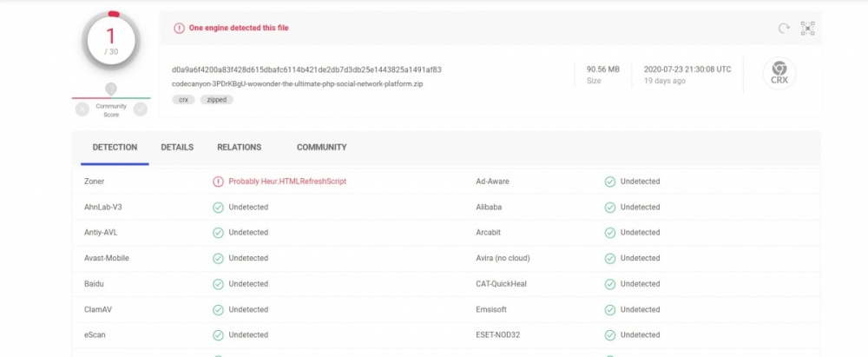Viewport: 868px width, 357px height.
Task: Click the alert icon beside 'One engine detected'
Action: (179, 28)
